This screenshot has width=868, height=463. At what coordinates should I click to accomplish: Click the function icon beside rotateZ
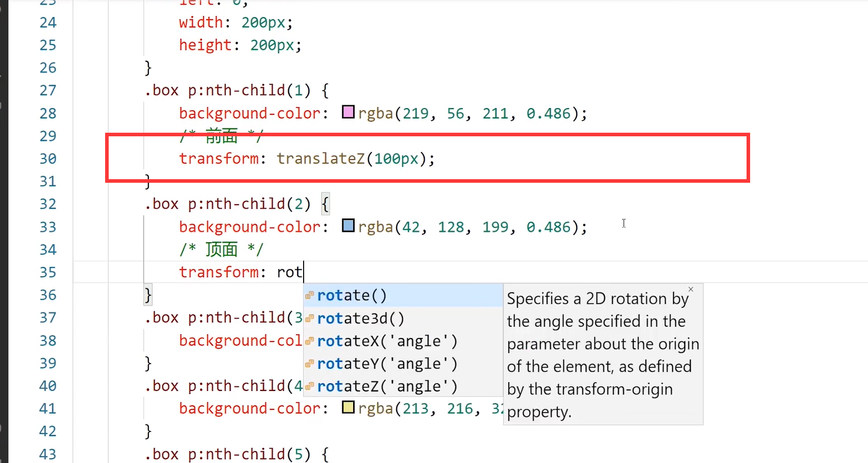pos(309,386)
